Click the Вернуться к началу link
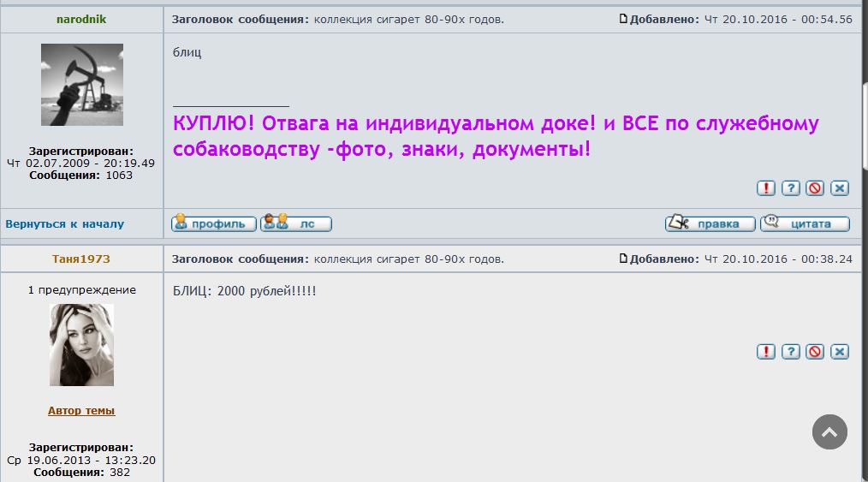Image resolution: width=868 pixels, height=482 pixels. coord(65,224)
